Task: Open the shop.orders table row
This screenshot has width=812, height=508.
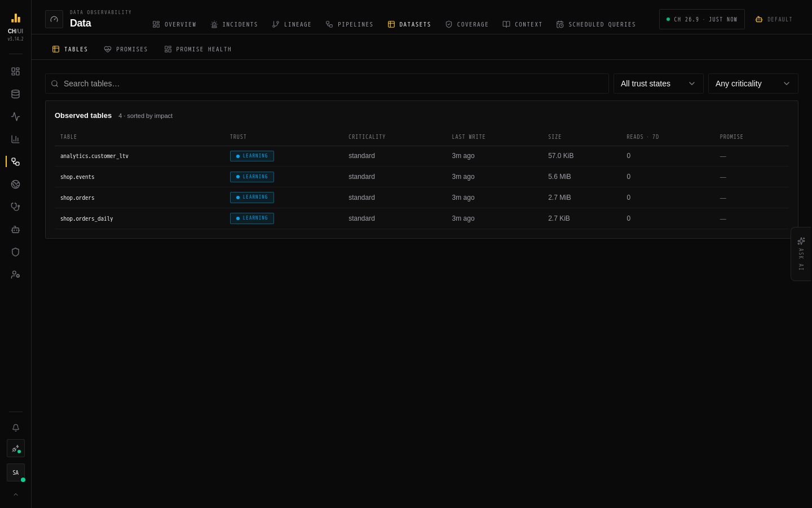Action: tap(422, 198)
